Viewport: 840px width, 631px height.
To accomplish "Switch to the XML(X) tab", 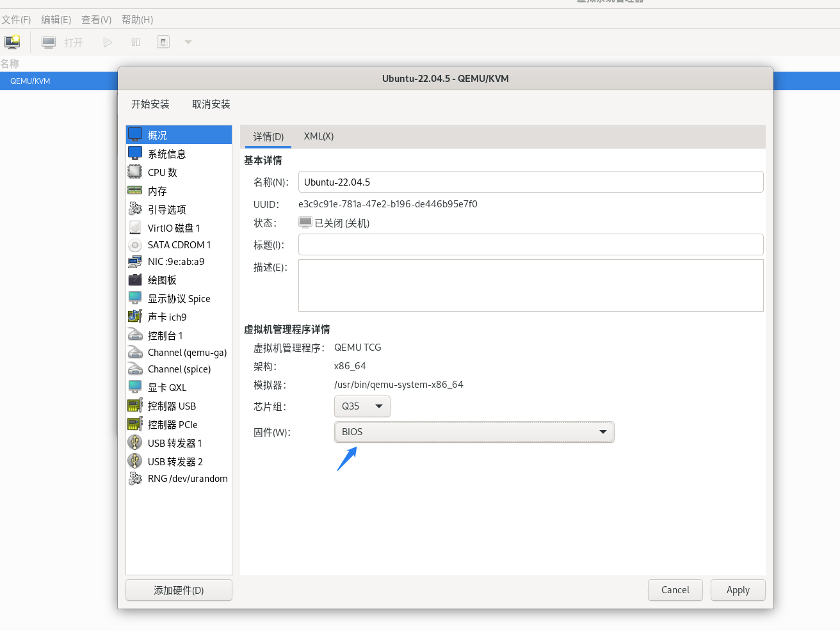I will tap(318, 136).
